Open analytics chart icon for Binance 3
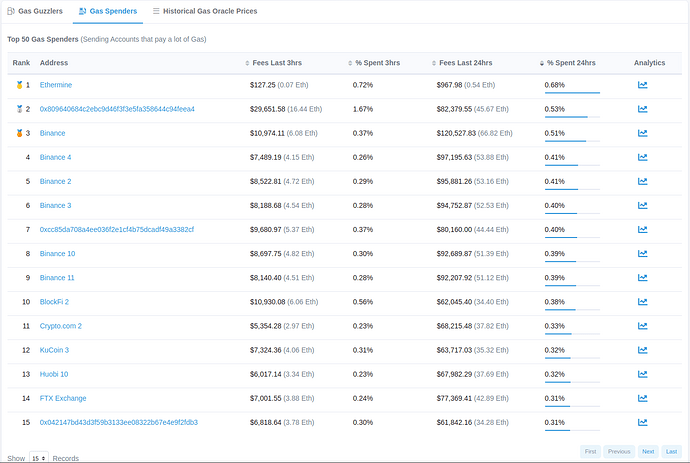 642,206
